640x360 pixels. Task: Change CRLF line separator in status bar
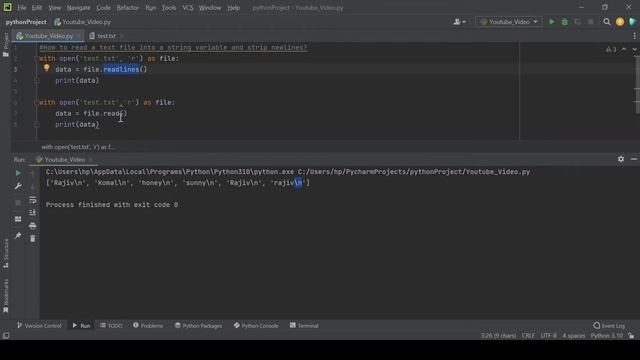[528, 336]
